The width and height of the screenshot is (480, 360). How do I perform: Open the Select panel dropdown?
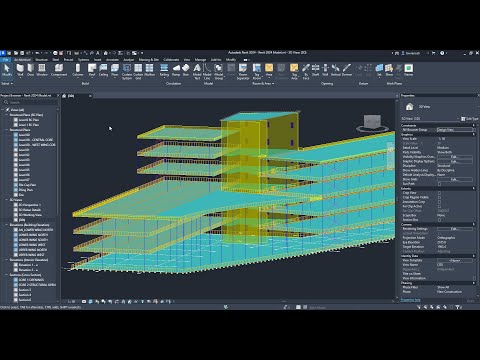point(7,83)
